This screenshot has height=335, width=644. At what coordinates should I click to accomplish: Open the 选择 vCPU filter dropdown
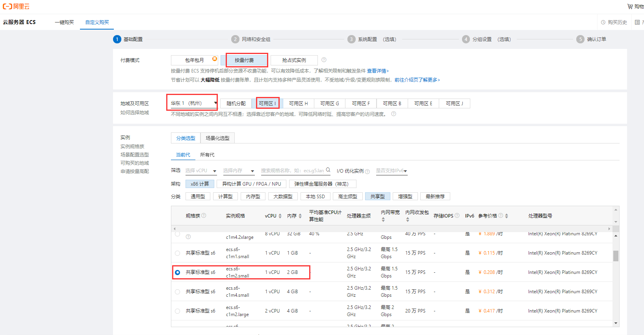[201, 171]
